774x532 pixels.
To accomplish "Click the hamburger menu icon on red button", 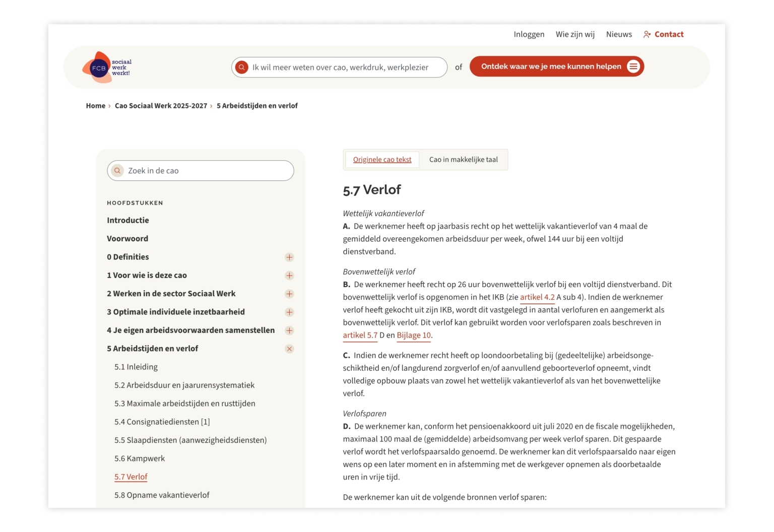I will point(633,66).
